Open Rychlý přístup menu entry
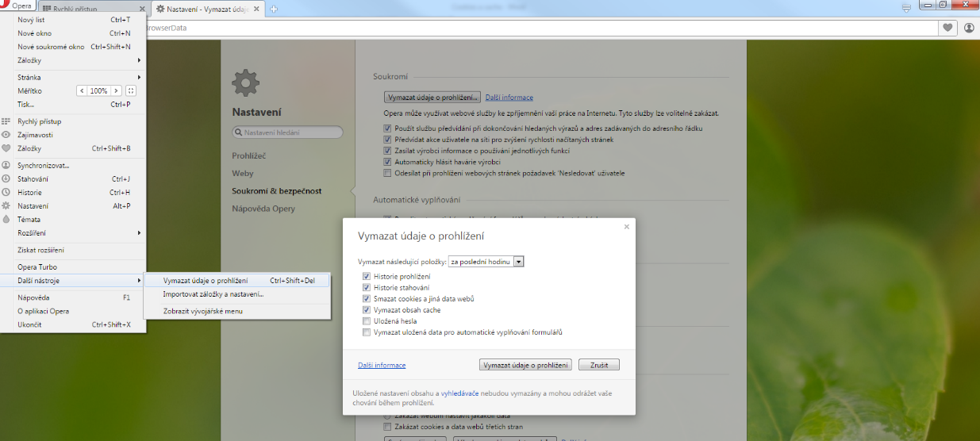Image resolution: width=980 pixels, height=441 pixels. pyautogui.click(x=73, y=121)
